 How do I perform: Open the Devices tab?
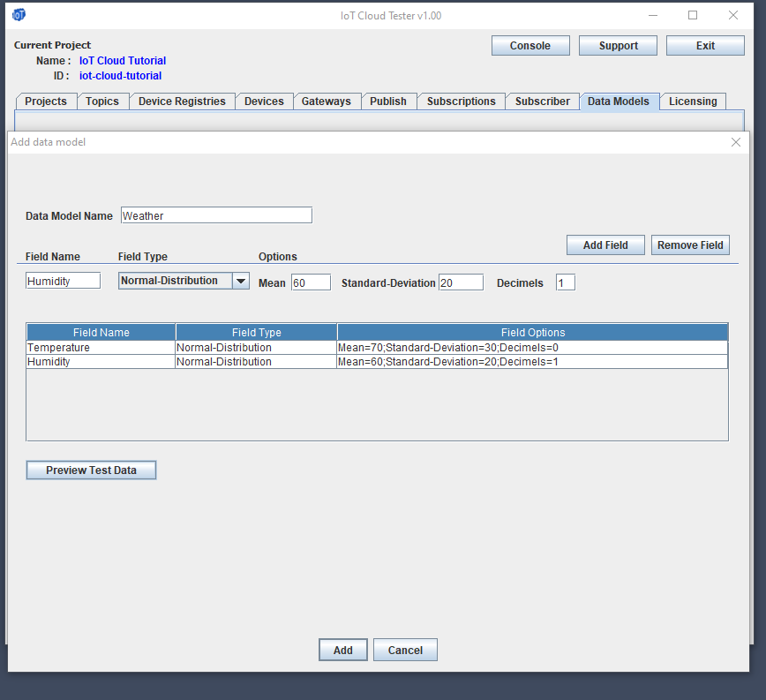(264, 102)
